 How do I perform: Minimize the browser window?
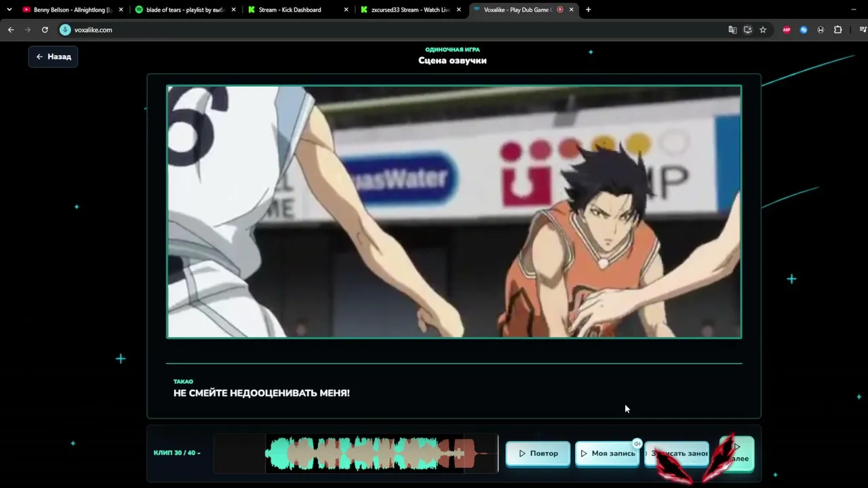coord(853,10)
